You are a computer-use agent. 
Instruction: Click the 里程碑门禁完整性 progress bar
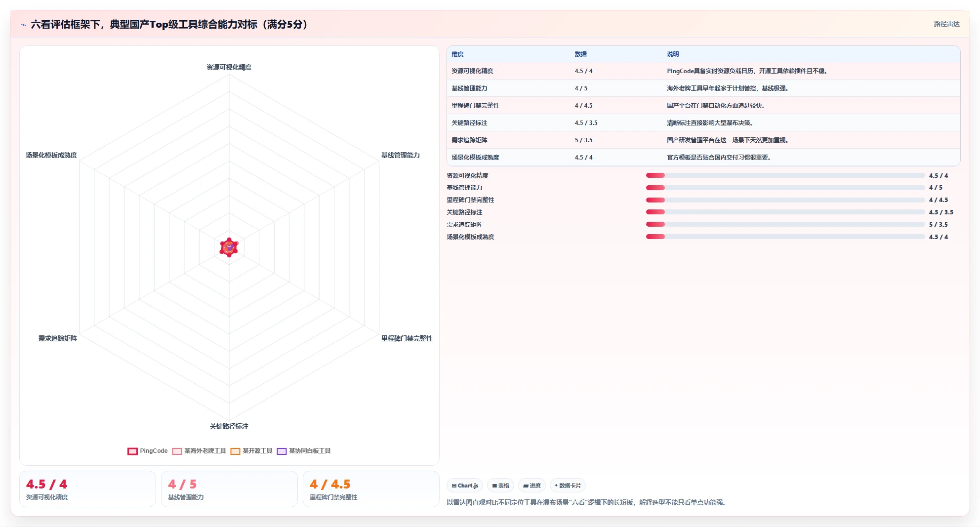click(785, 200)
